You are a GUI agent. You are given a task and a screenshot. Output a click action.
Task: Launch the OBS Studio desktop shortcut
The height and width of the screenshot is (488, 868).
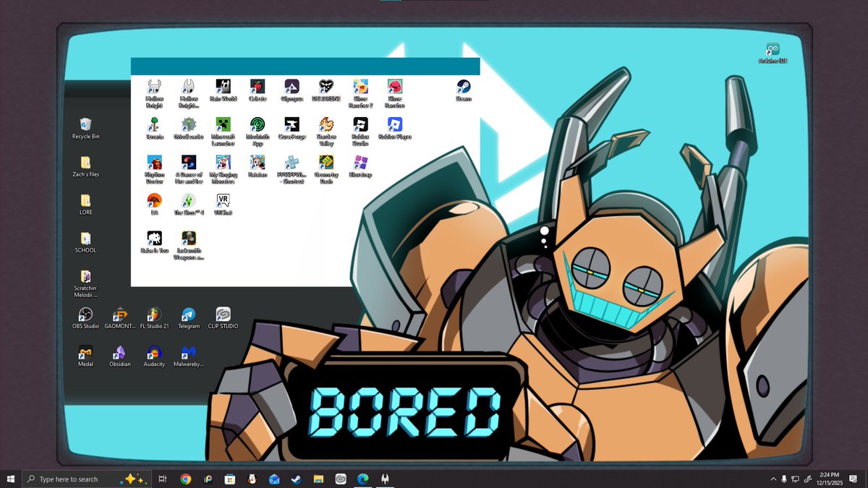click(x=85, y=318)
